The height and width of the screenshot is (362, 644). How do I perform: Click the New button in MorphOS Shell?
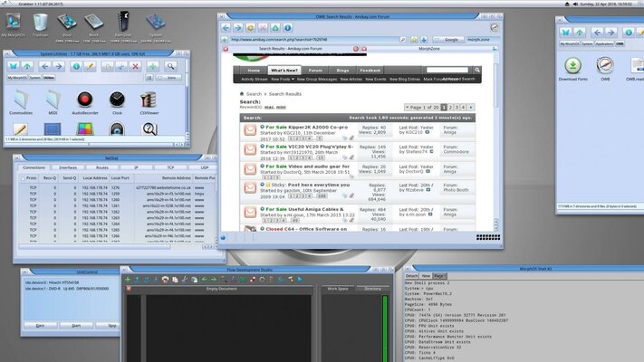click(x=426, y=276)
